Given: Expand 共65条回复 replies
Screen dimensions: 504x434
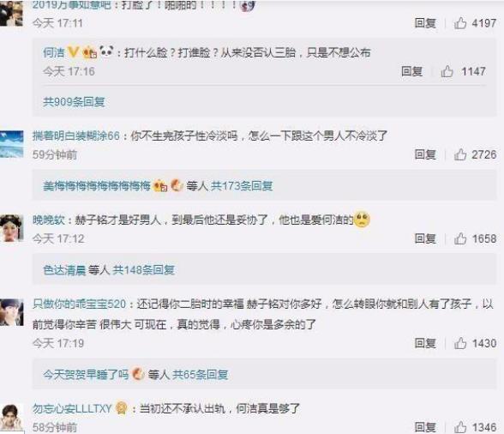Looking at the screenshot, I should tap(201, 375).
